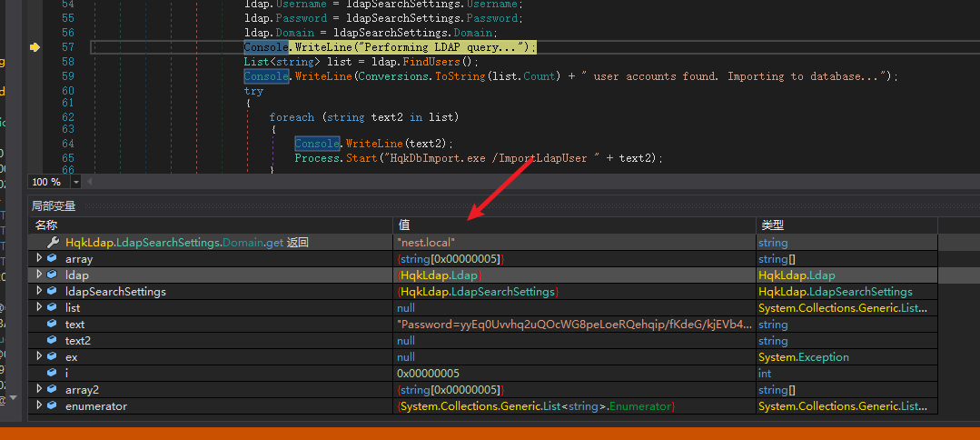Expand the ex variable row

[39, 356]
